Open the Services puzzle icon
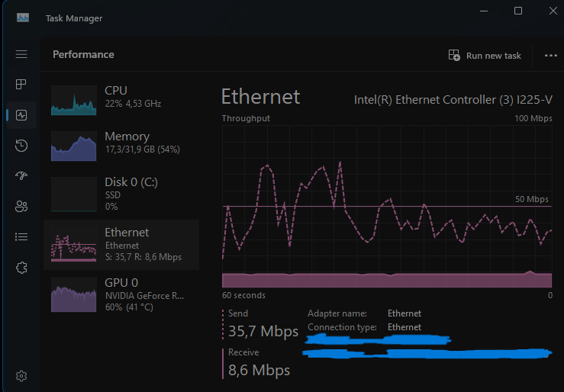Screen dimensions: 564x392 (21, 268)
